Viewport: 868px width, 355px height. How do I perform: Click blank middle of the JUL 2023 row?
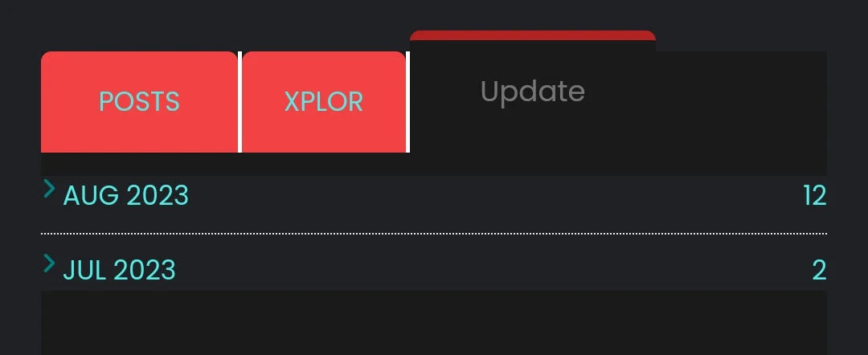493,271
